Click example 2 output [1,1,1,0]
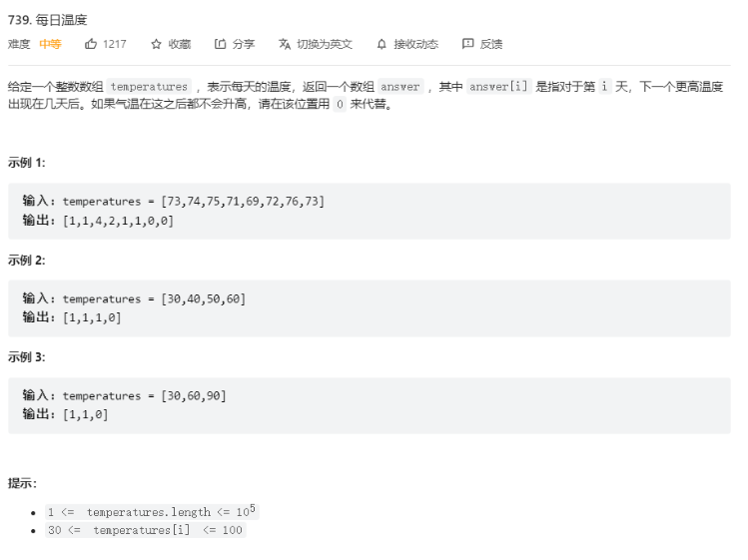The image size is (748, 560). [92, 317]
